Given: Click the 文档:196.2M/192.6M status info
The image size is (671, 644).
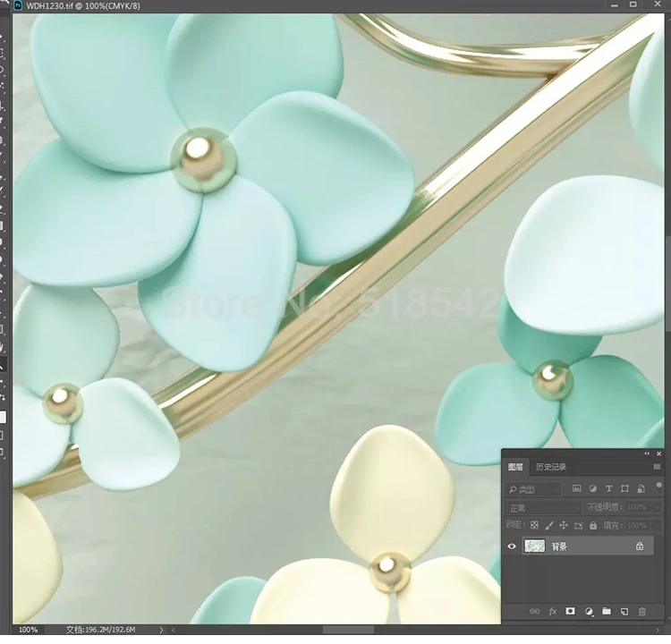Looking at the screenshot, I should [101, 630].
